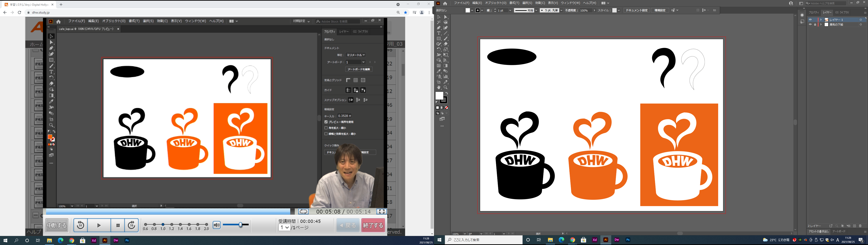Go to Illustrator home screen icon
This screenshot has height=245, width=868.
[x=445, y=3]
